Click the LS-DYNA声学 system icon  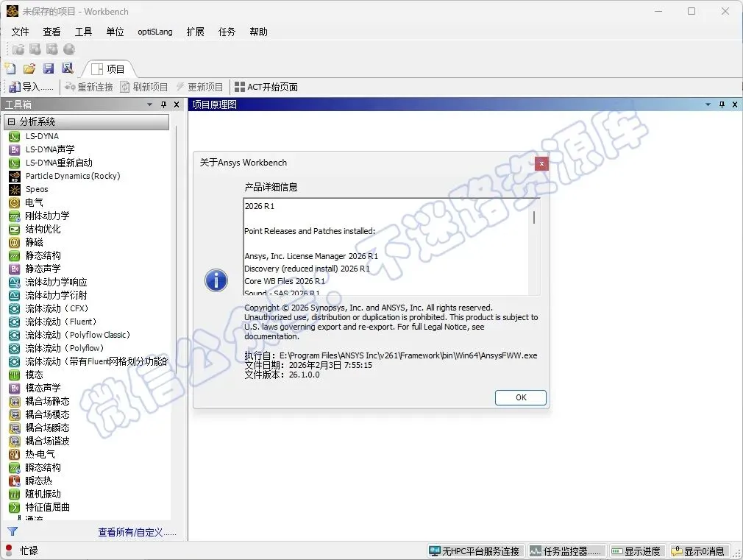click(15, 150)
